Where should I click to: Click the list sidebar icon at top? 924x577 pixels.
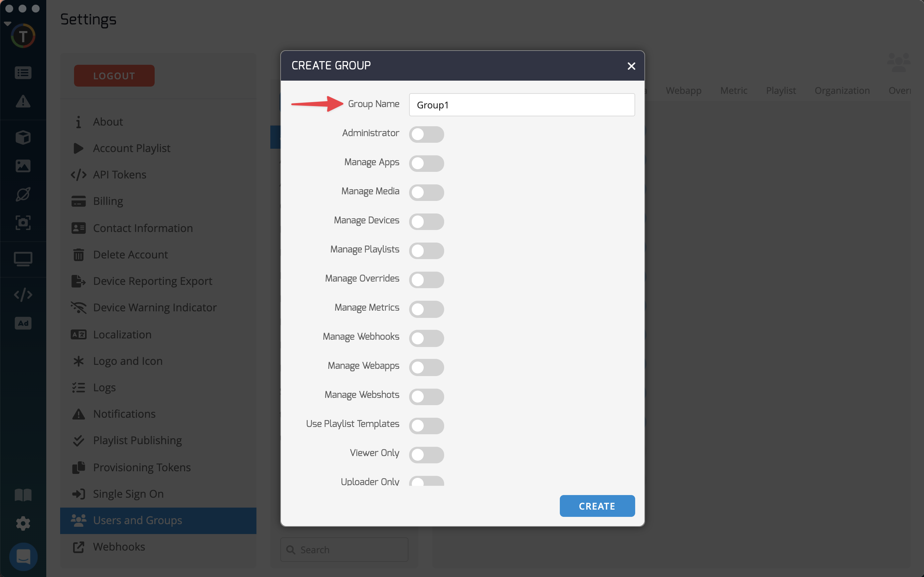coord(23,72)
